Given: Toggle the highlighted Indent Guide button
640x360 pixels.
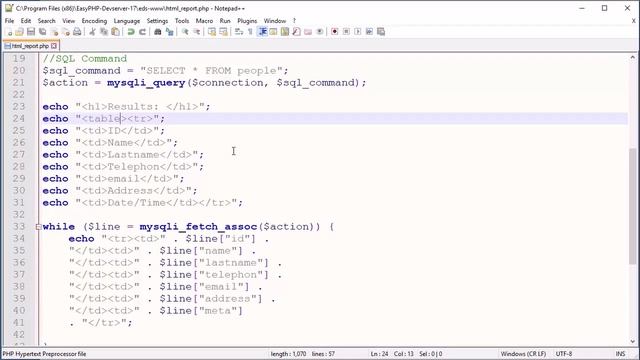Looking at the screenshot, I should pyautogui.click(x=262, y=32).
